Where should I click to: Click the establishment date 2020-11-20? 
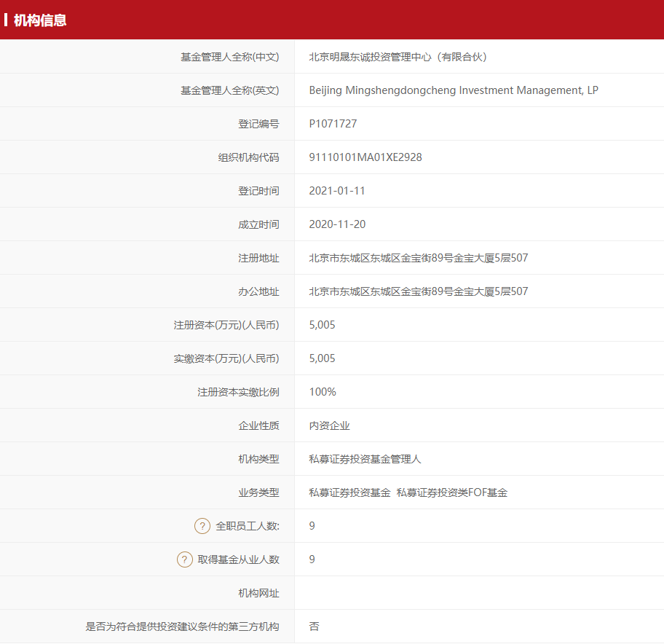point(337,224)
